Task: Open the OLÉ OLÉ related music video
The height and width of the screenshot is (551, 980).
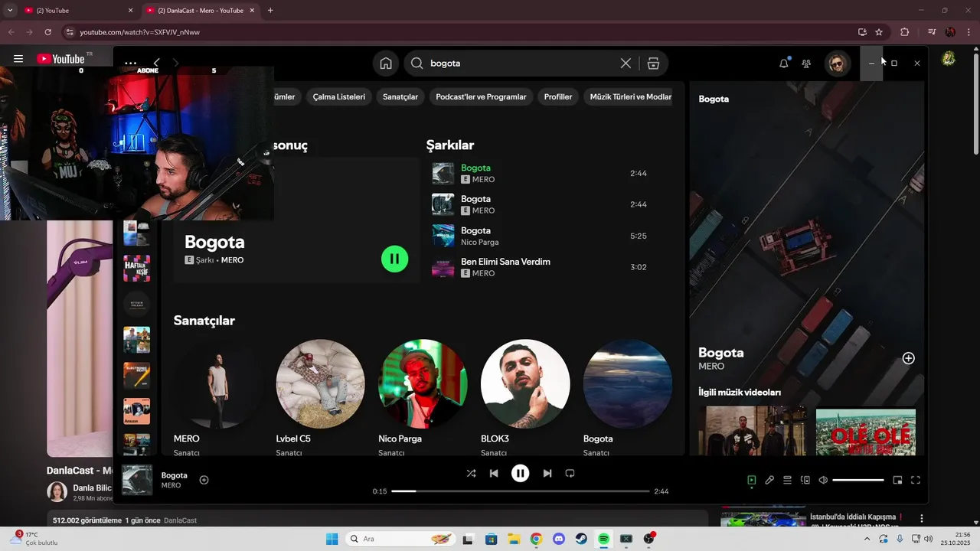Action: pos(865,432)
